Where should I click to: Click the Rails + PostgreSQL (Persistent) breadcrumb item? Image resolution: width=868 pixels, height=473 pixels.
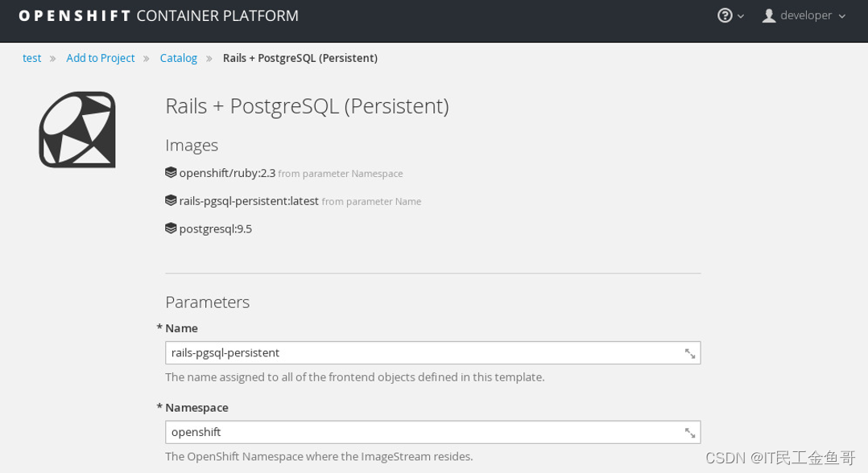[x=300, y=58]
